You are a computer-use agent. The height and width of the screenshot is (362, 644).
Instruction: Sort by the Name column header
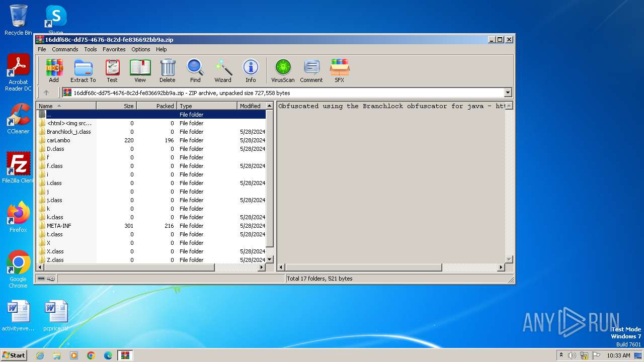66,106
